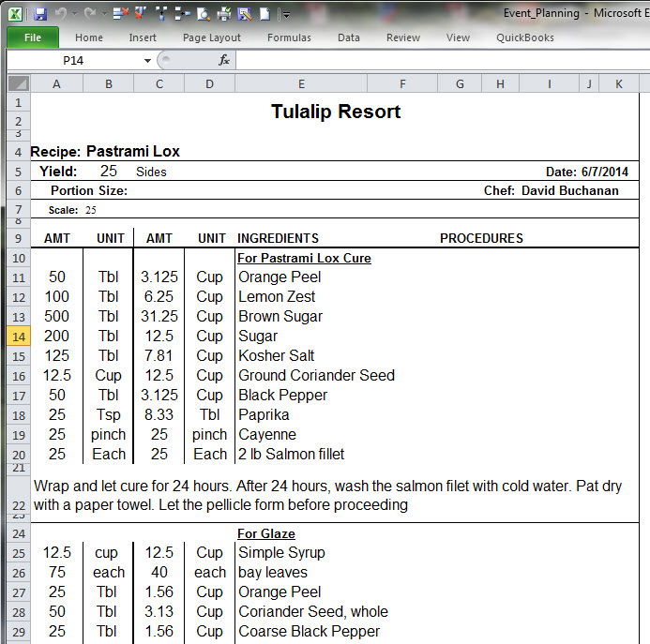Click the Portion Size: label cell

[89, 190]
